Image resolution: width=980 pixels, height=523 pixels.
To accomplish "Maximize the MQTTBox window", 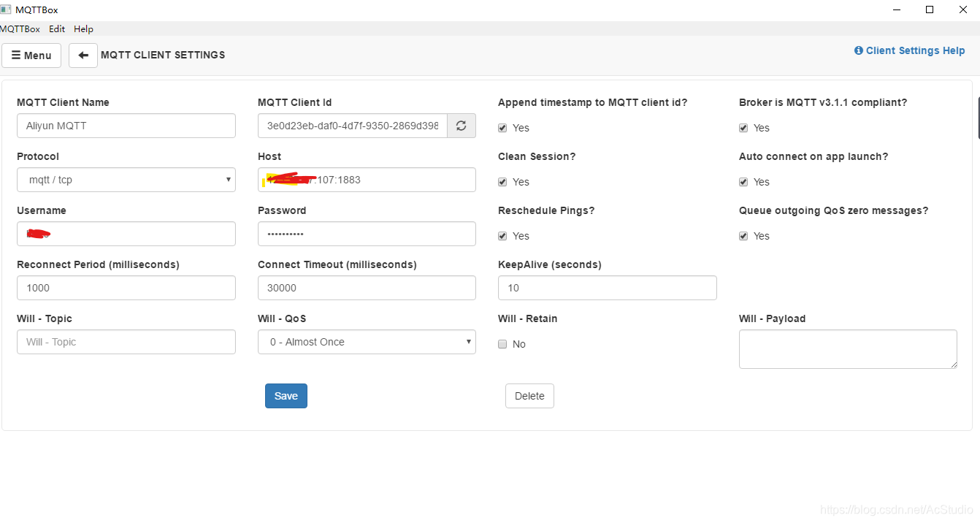I will tap(930, 9).
